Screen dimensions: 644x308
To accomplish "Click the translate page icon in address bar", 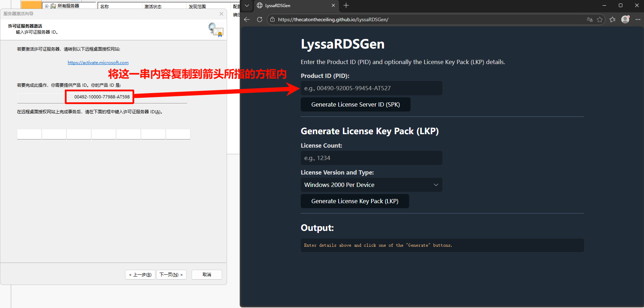I will click(x=589, y=19).
